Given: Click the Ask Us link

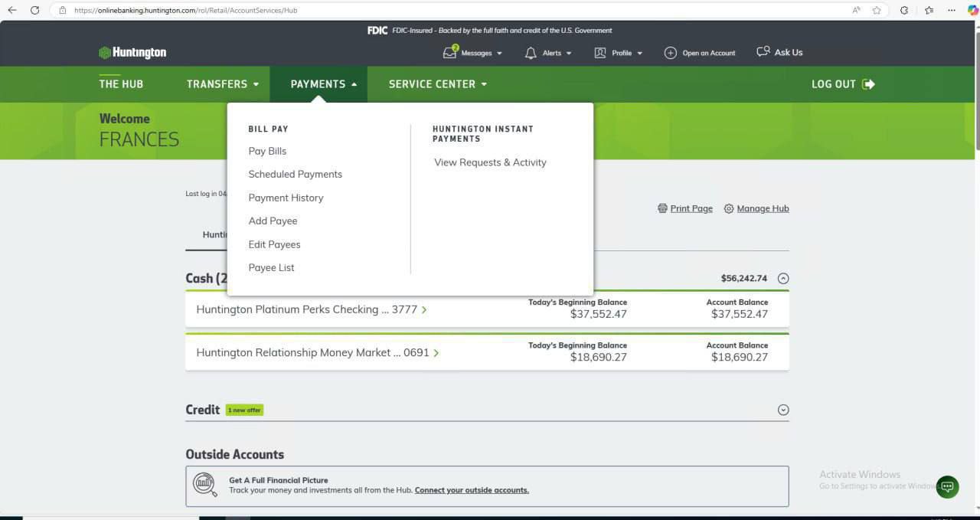Looking at the screenshot, I should pos(789,52).
